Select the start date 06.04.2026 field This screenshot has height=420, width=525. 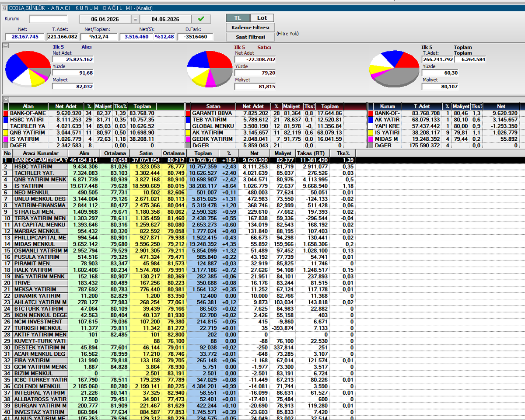(105, 19)
